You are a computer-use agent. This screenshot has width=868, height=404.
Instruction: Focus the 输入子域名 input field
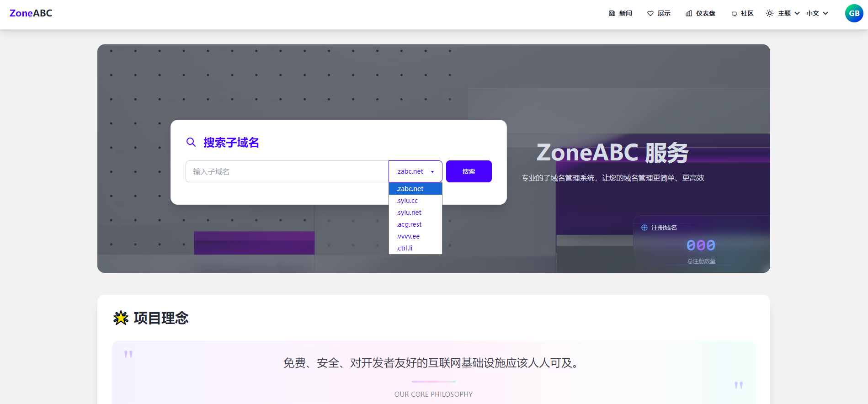click(287, 171)
